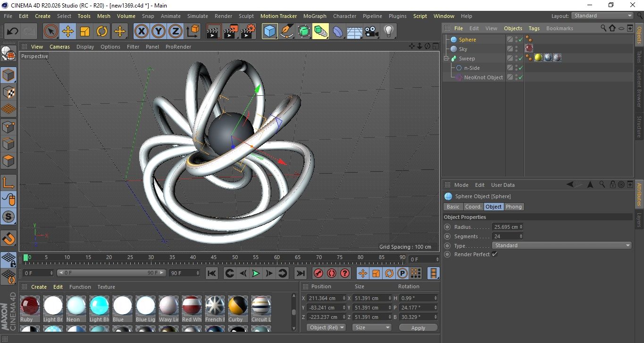Open the Objects manager Tags menu

pos(534,28)
